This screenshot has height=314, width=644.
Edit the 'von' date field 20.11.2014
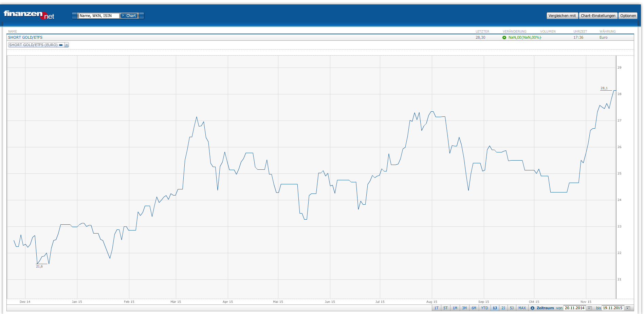[575, 308]
